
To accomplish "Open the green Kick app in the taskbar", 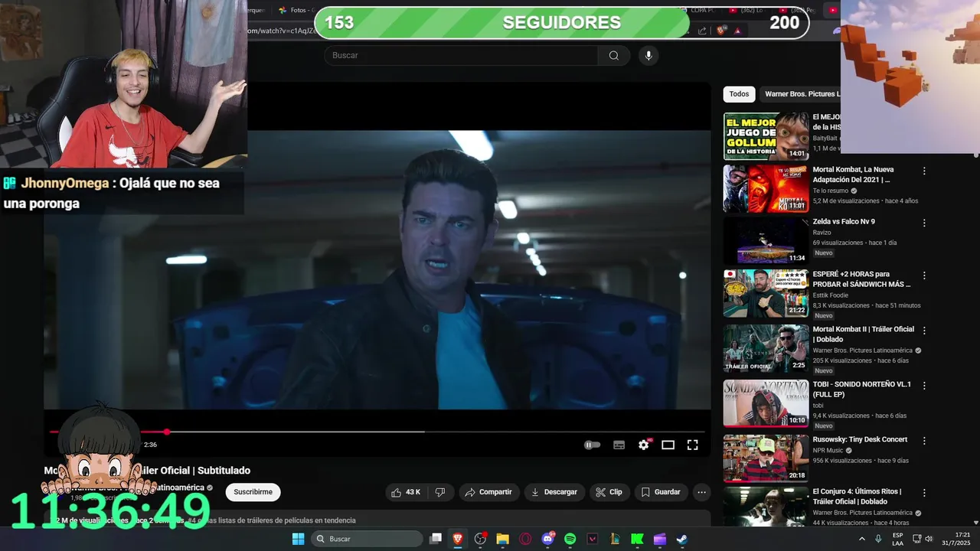I will pyautogui.click(x=637, y=539).
